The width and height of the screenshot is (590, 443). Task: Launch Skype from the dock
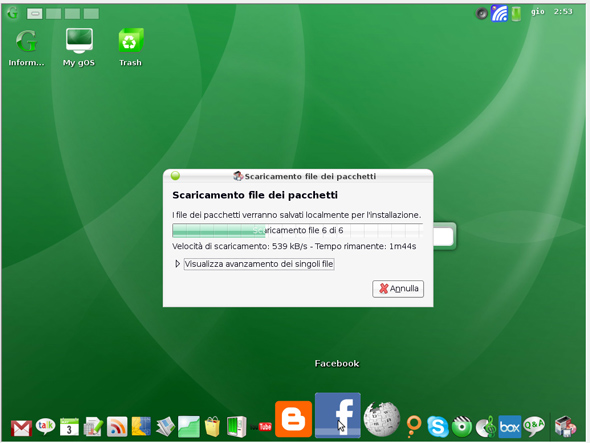[438, 427]
